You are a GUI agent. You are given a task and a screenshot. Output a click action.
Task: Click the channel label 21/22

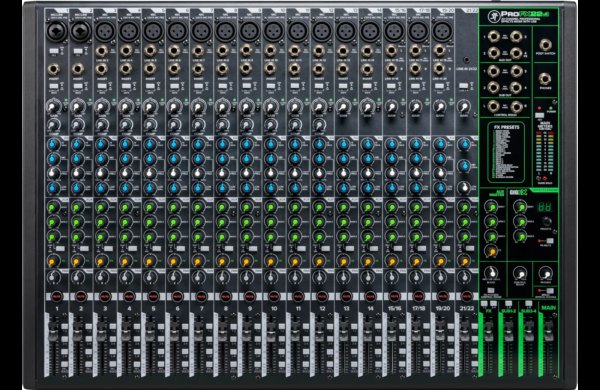tap(466, 308)
